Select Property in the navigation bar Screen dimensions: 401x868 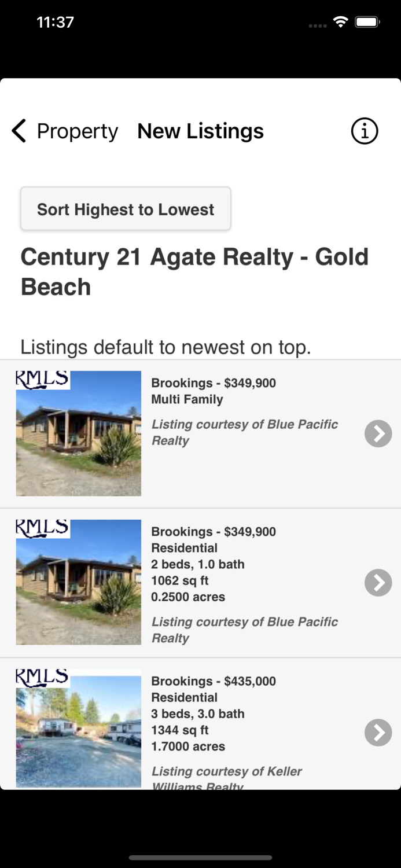(x=76, y=131)
